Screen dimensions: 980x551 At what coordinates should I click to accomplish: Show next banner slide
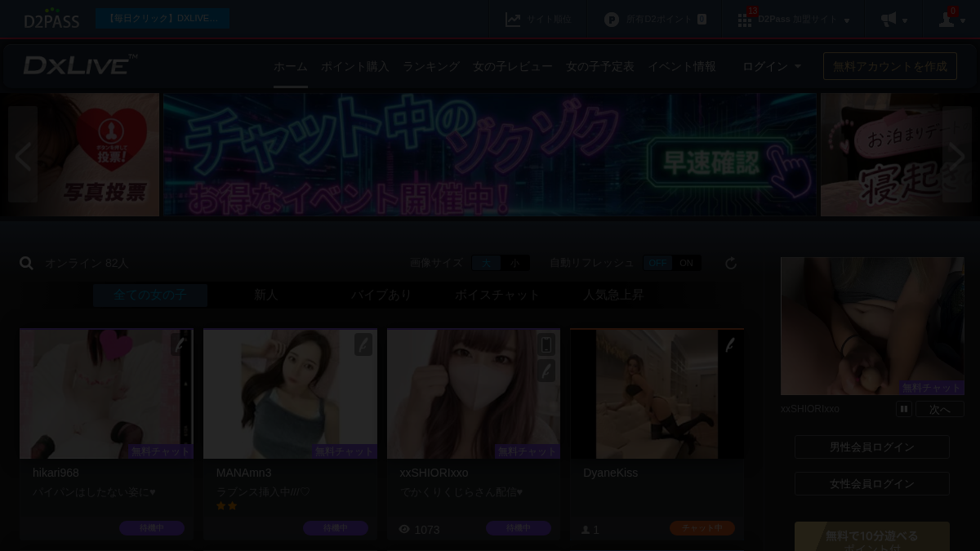coord(957,155)
